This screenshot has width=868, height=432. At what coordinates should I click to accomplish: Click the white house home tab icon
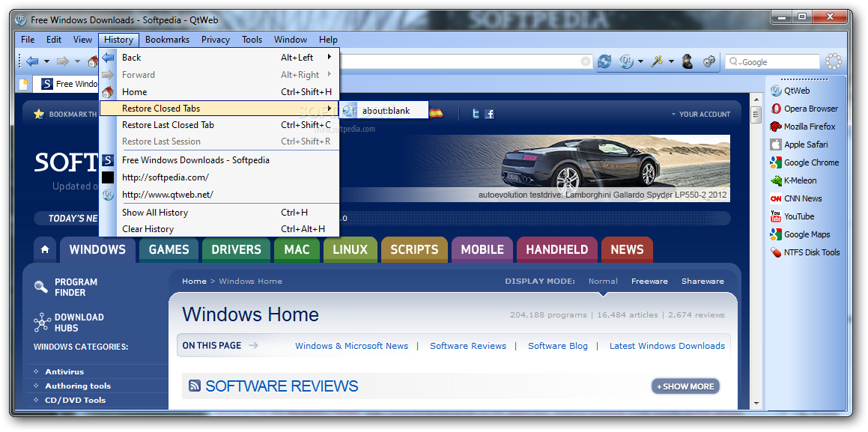45,250
